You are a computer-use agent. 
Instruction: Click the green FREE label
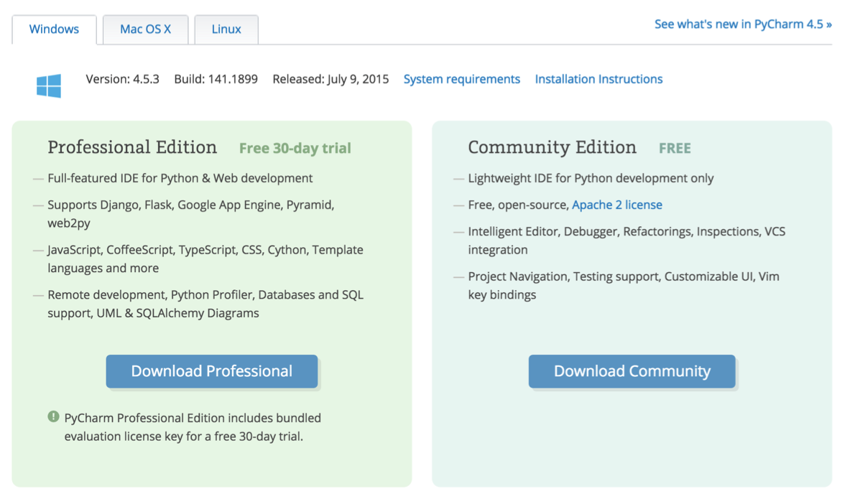point(675,149)
